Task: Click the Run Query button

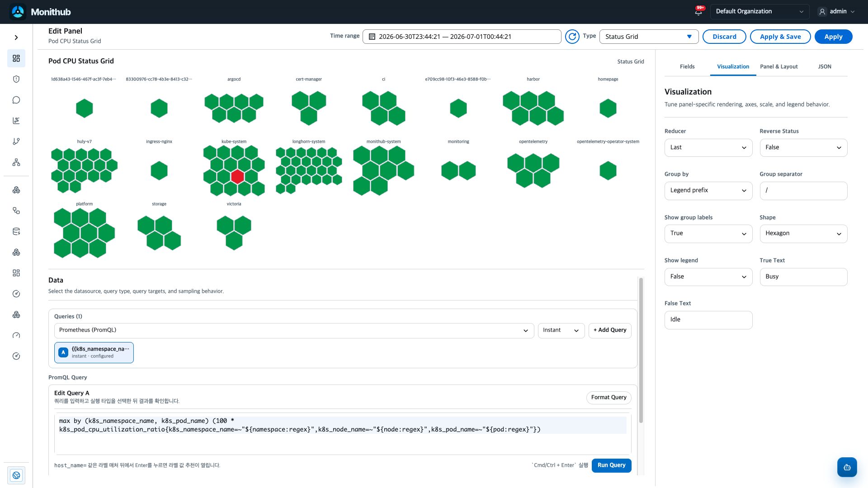Action: pyautogui.click(x=611, y=465)
